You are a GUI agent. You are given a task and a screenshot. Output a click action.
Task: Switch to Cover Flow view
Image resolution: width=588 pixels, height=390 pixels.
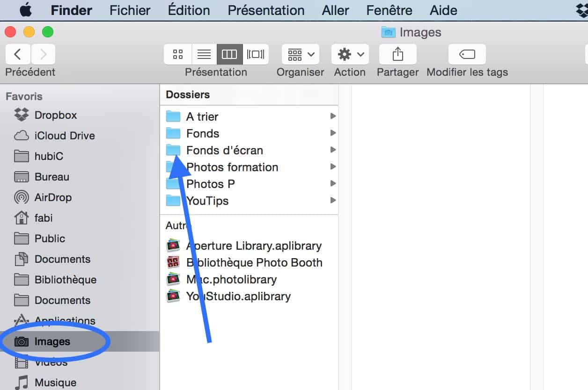click(256, 54)
